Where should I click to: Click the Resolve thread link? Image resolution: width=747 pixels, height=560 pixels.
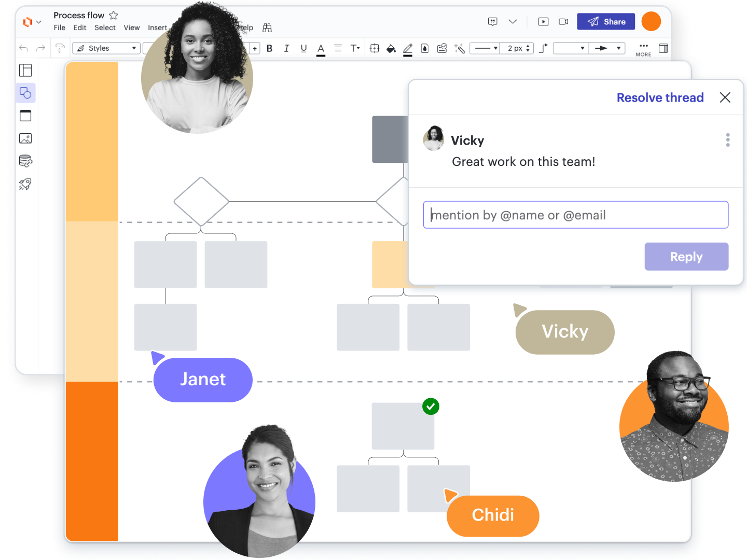tap(660, 97)
